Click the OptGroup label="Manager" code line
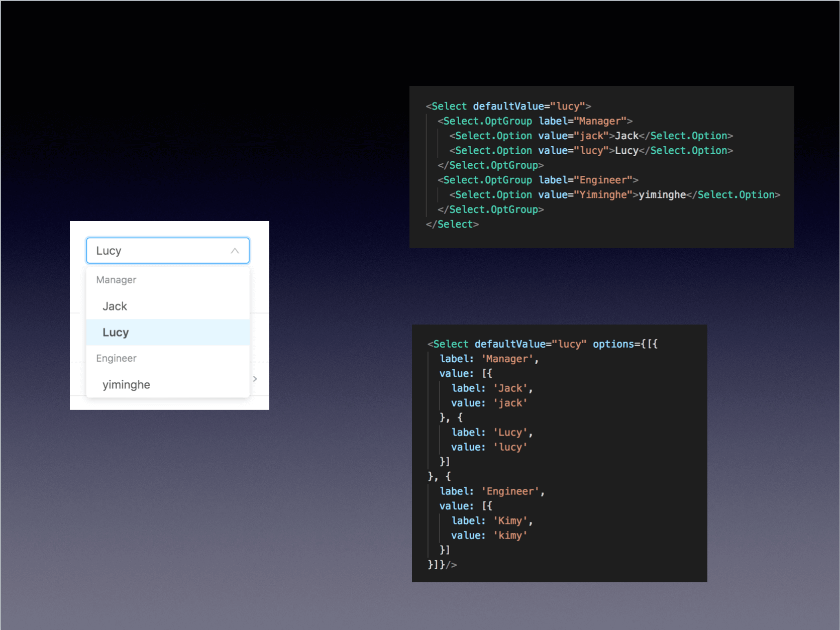Screen dimensions: 840x630 click(535, 121)
